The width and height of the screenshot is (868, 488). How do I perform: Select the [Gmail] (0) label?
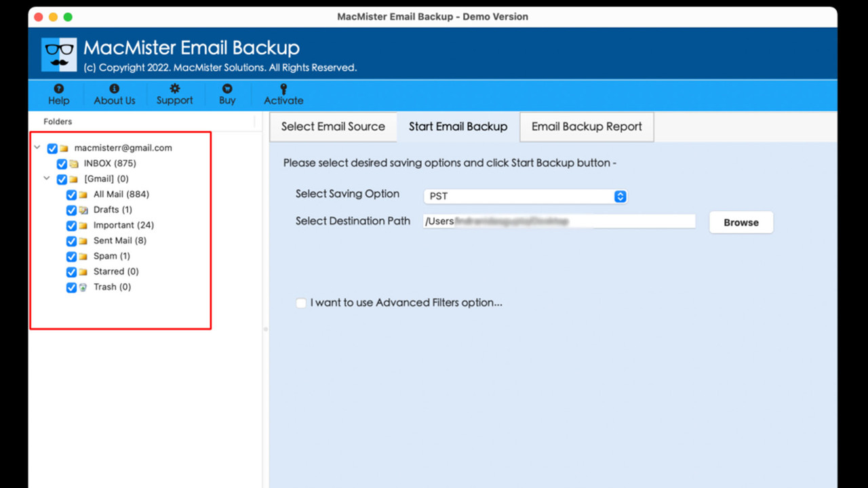[106, 179]
